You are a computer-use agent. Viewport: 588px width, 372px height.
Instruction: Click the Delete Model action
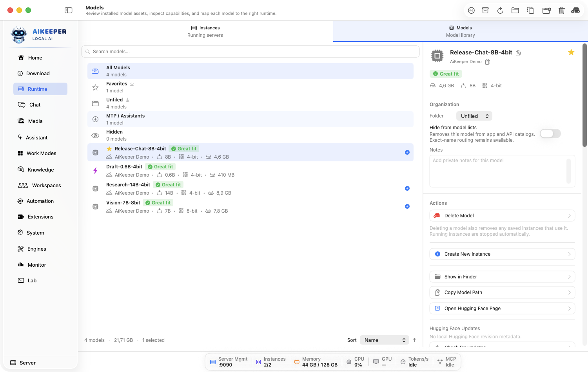502,216
